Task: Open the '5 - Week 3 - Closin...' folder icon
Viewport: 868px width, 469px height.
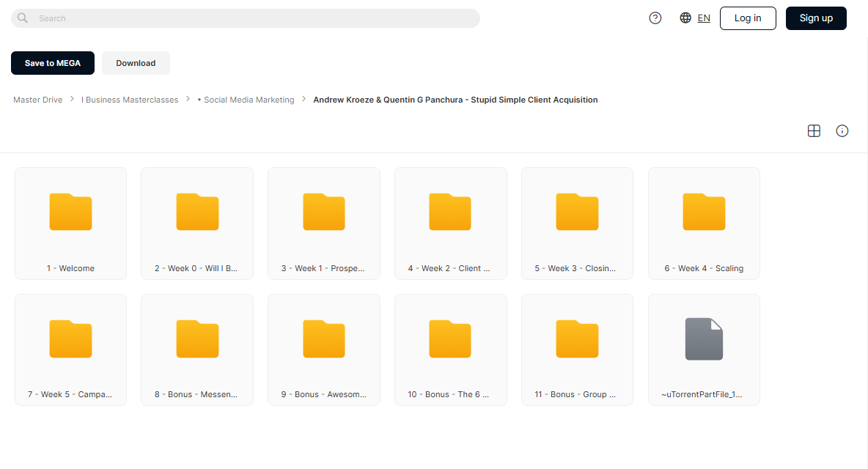Action: (x=578, y=212)
